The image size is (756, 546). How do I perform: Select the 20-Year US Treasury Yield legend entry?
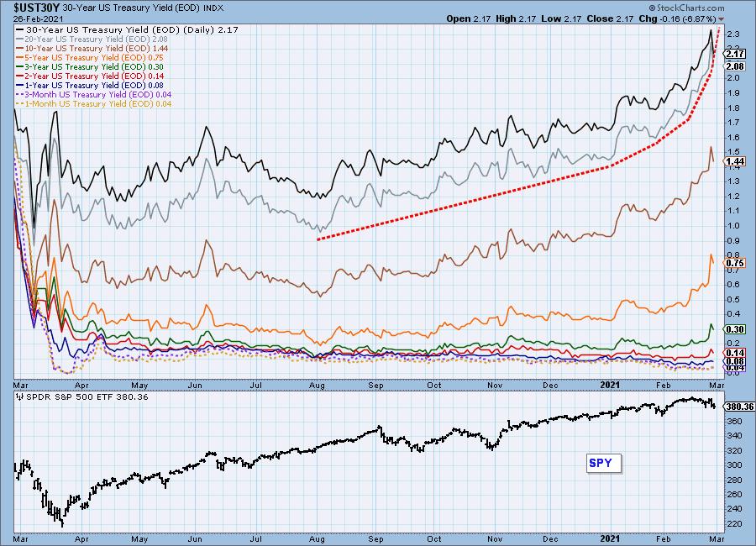92,39
